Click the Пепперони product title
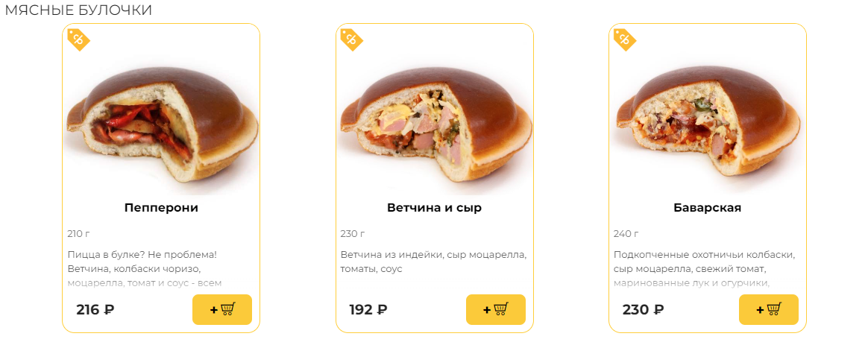Image resolution: width=868 pixels, height=348 pixels. [x=161, y=208]
